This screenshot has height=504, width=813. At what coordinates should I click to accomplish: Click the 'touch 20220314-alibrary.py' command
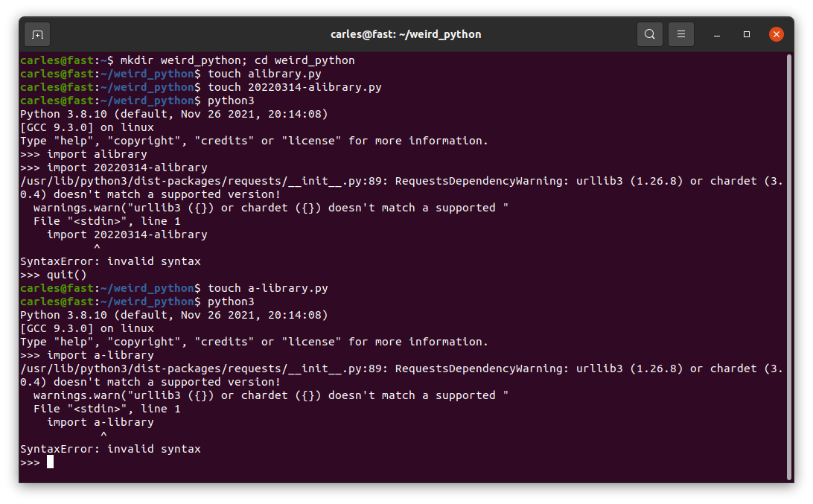click(x=295, y=87)
